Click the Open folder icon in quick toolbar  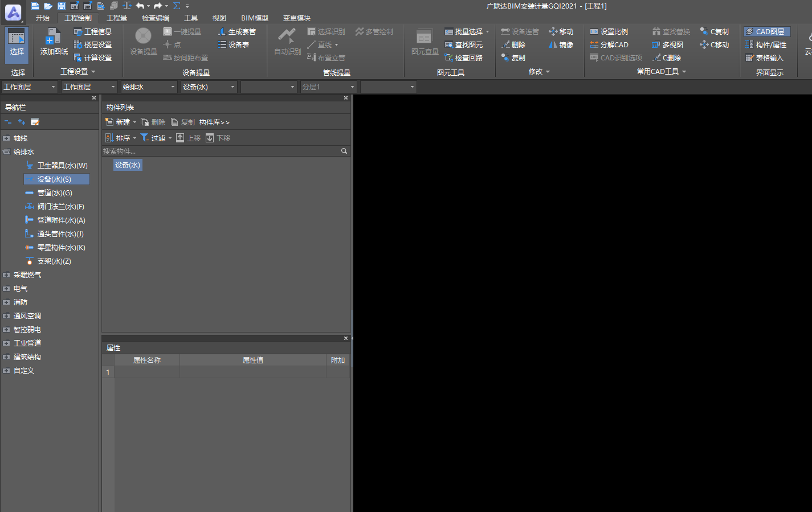48,6
